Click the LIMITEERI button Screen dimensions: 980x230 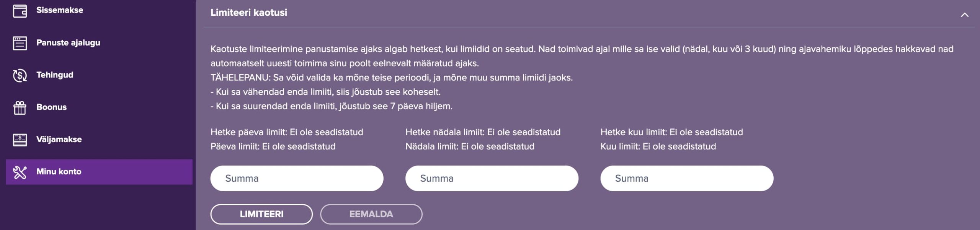(x=261, y=214)
